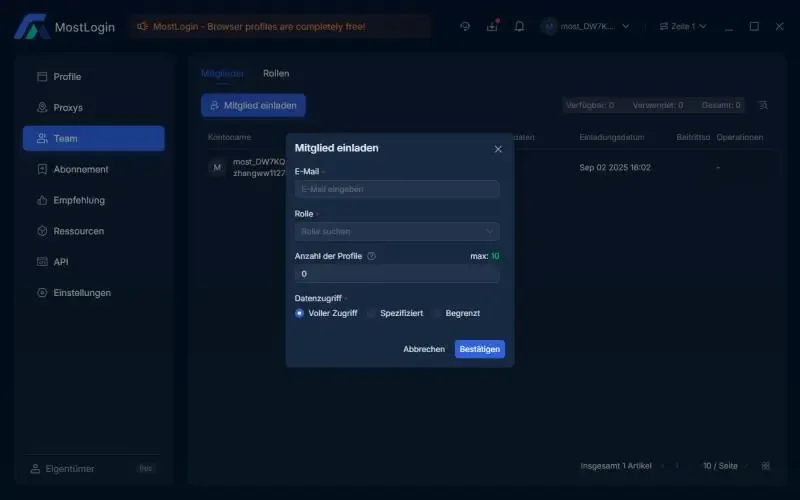Open the notifications bell
This screenshot has width=800, height=500.
(519, 26)
